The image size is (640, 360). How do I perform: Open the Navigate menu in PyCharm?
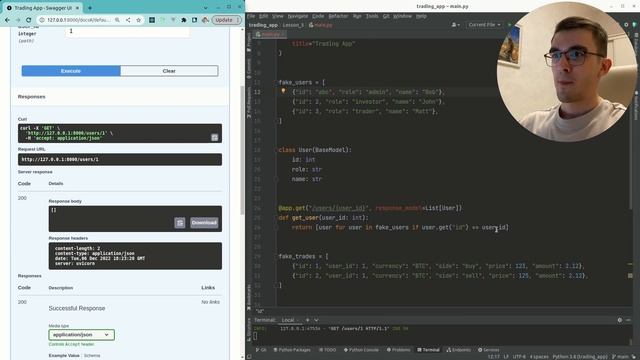click(298, 16)
